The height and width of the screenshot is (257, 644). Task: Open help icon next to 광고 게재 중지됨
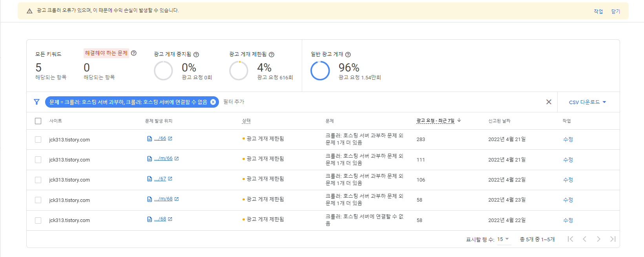[196, 55]
